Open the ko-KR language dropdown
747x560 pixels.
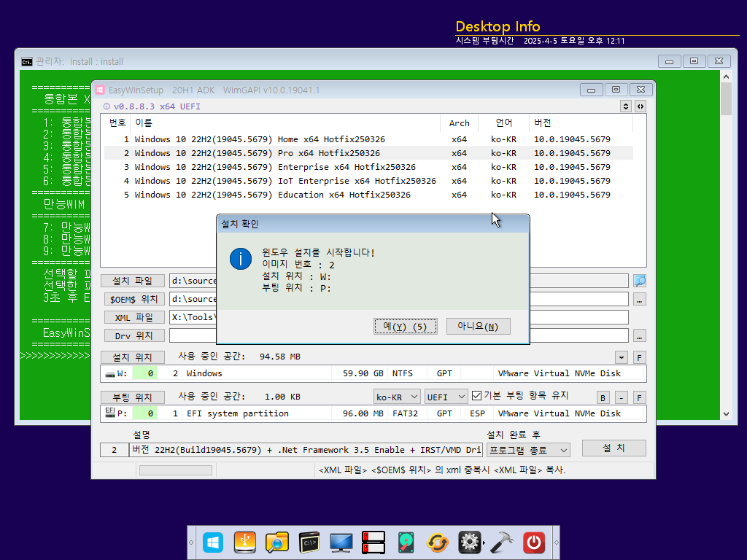(397, 397)
